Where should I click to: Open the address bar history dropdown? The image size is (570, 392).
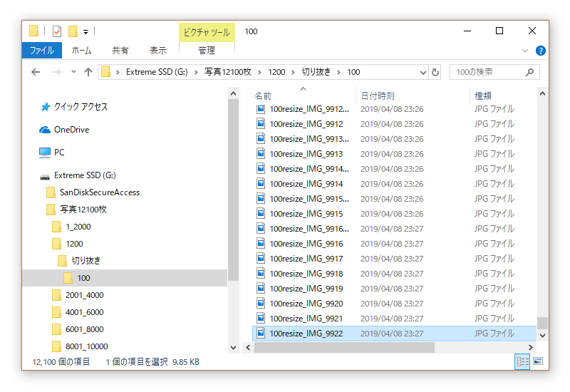[x=423, y=73]
